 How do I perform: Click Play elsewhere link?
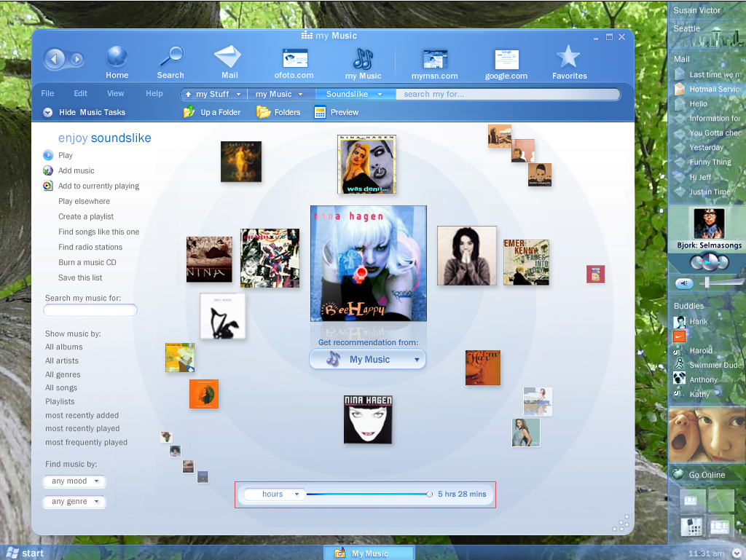(85, 201)
